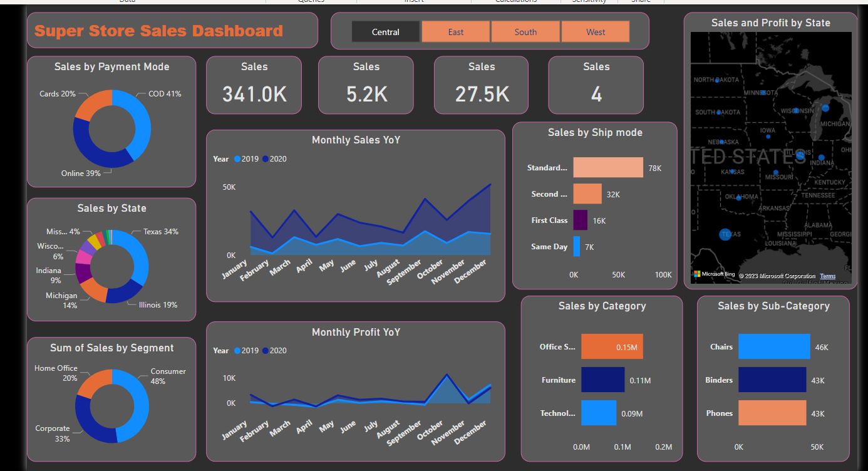
Task: Select the orange Office Supplies category bar
Action: [x=611, y=346]
